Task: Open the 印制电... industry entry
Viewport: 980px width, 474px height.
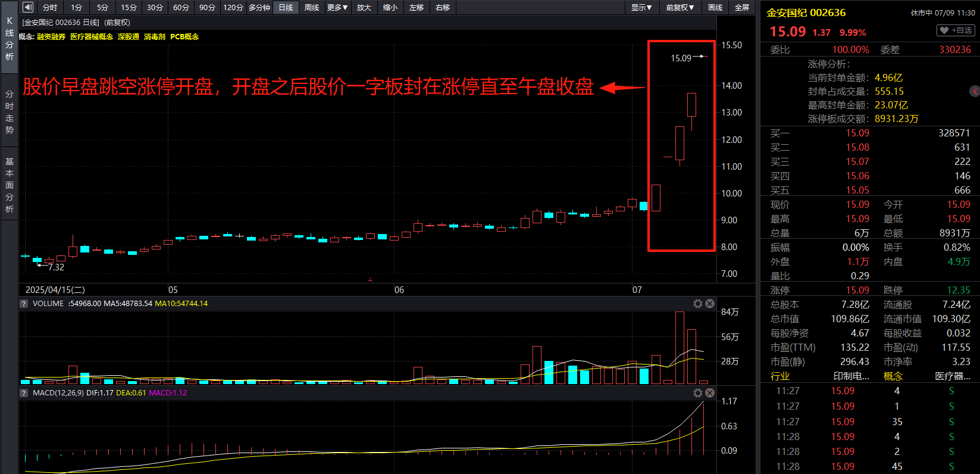Action: point(851,376)
